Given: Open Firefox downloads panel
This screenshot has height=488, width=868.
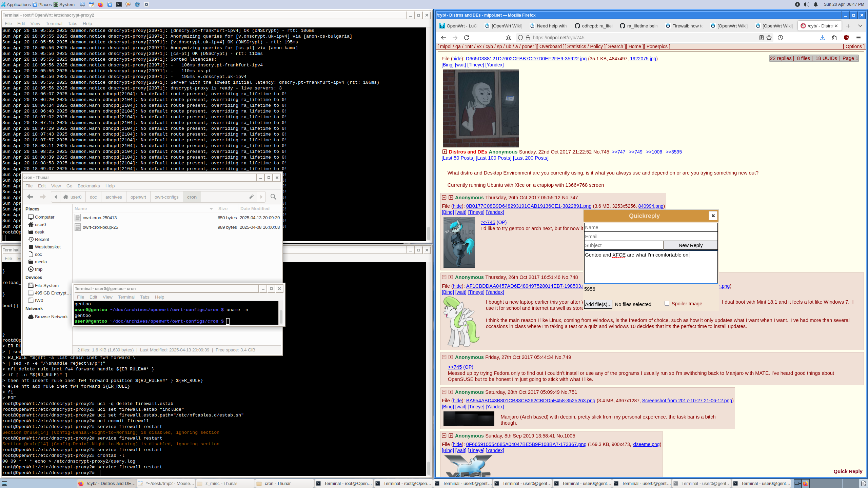Looking at the screenshot, I should tap(822, 38).
